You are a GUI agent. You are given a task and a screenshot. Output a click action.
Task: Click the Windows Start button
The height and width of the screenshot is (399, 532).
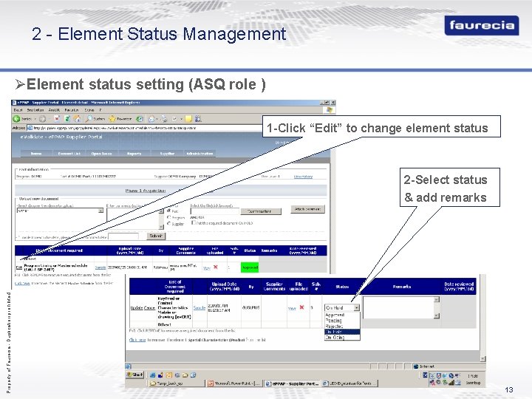[135, 375]
